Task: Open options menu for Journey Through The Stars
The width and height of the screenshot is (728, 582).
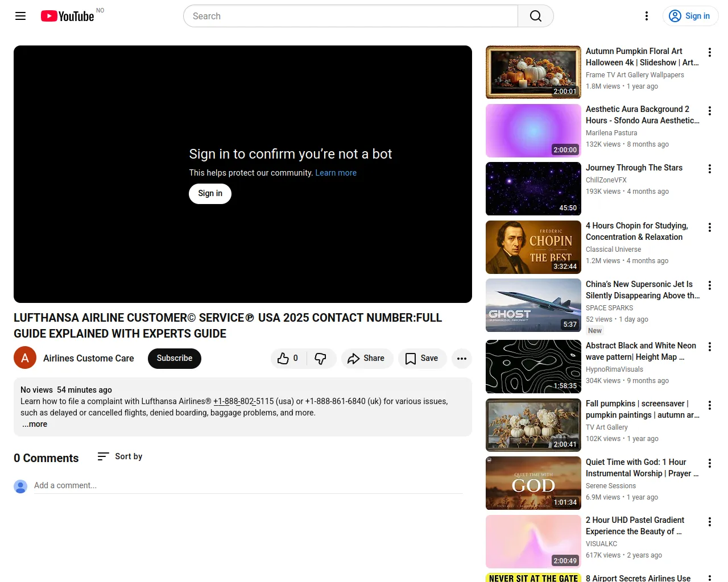Action: [709, 169]
